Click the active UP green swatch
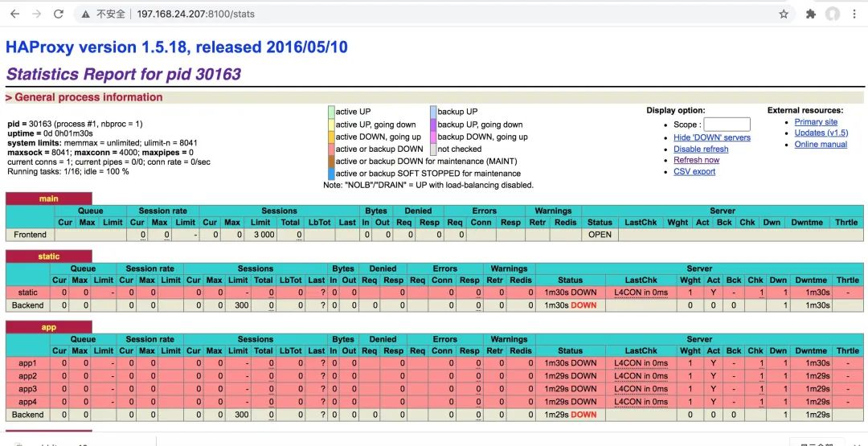 (331, 112)
